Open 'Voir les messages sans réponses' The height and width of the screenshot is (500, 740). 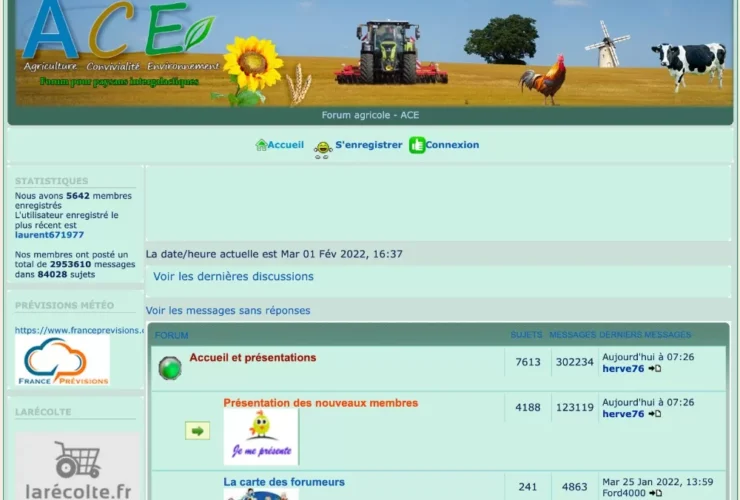pyautogui.click(x=228, y=311)
